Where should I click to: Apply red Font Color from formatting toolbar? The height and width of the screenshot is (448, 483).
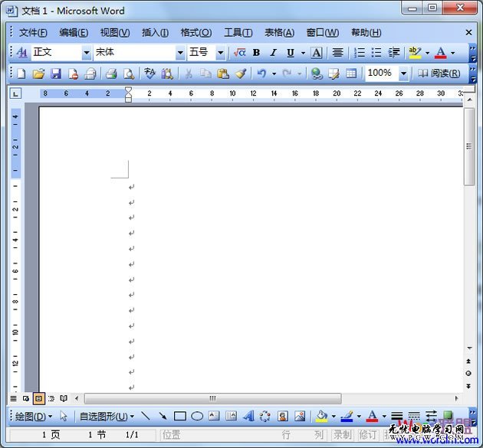pos(440,53)
